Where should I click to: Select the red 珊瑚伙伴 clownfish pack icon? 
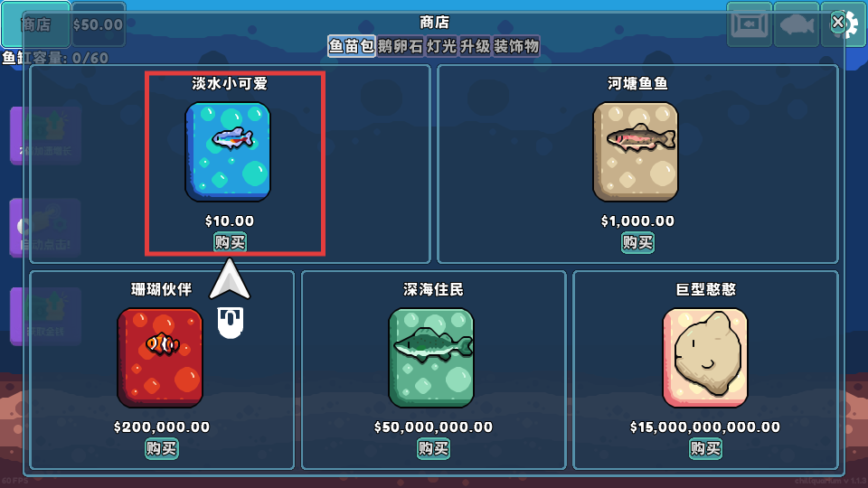click(x=160, y=358)
